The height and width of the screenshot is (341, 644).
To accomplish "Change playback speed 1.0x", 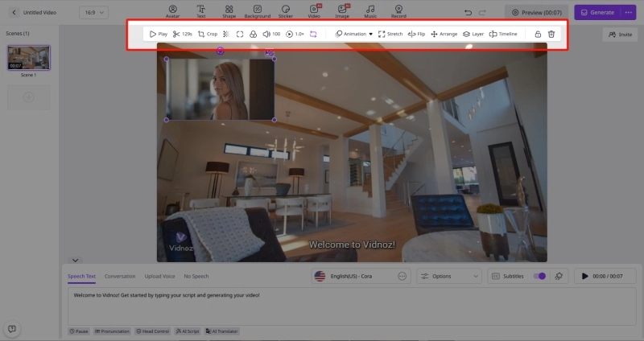I will [295, 34].
